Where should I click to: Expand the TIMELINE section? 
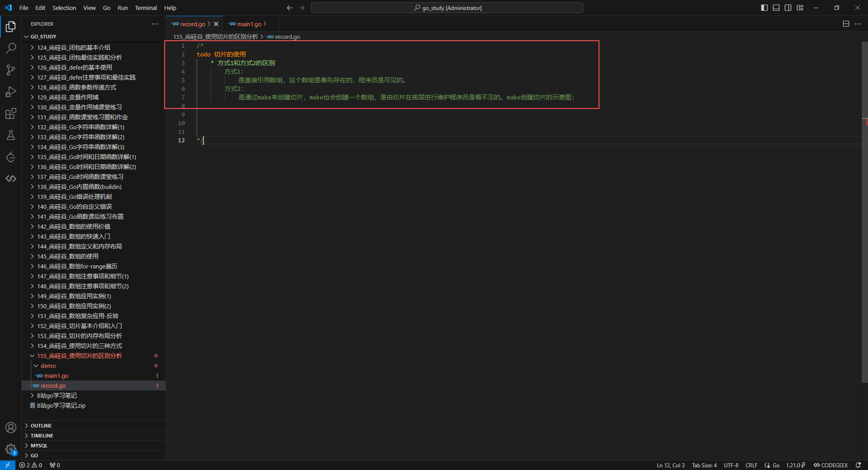pos(94,436)
